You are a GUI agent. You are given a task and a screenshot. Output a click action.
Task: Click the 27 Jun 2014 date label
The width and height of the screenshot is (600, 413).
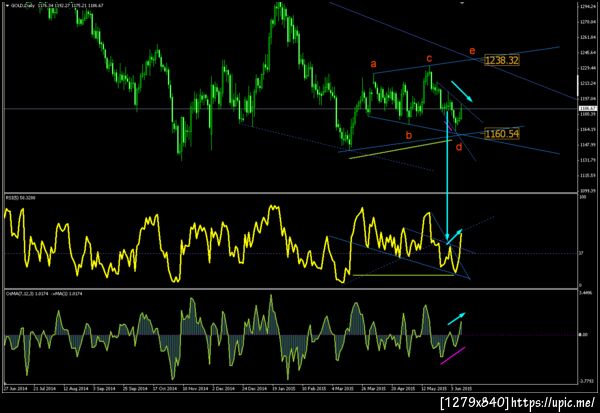click(x=16, y=389)
